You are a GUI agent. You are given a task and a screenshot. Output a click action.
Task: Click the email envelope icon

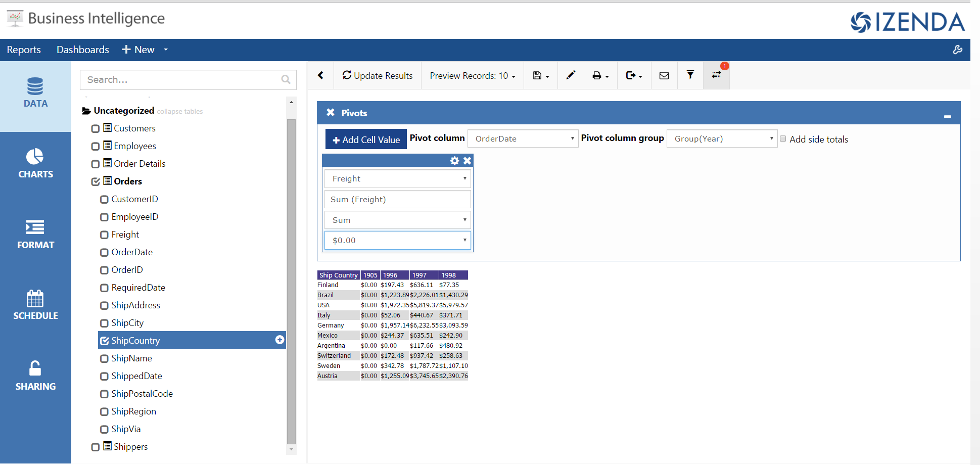pyautogui.click(x=664, y=75)
